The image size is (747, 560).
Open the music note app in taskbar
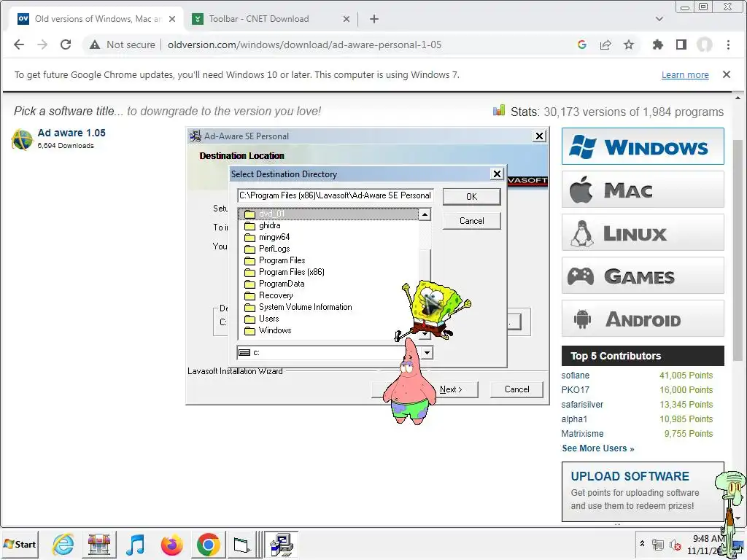point(135,544)
